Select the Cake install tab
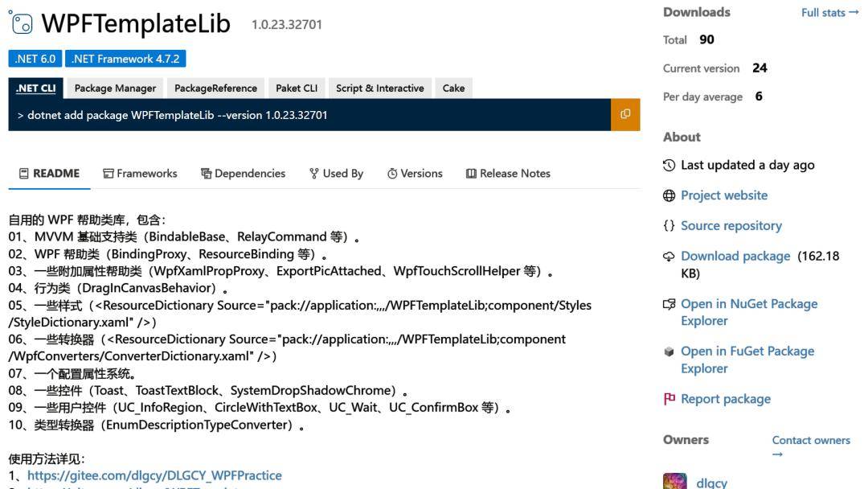This screenshot has width=868, height=489. pyautogui.click(x=453, y=88)
